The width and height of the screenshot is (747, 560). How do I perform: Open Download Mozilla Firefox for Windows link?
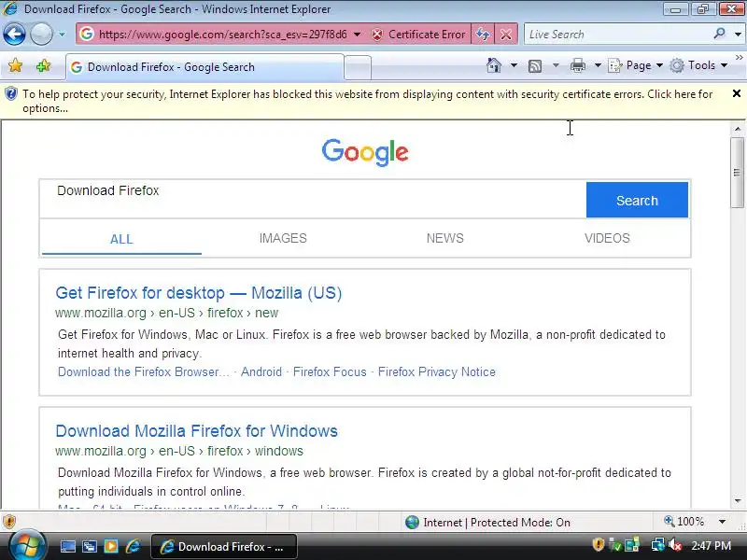(196, 431)
